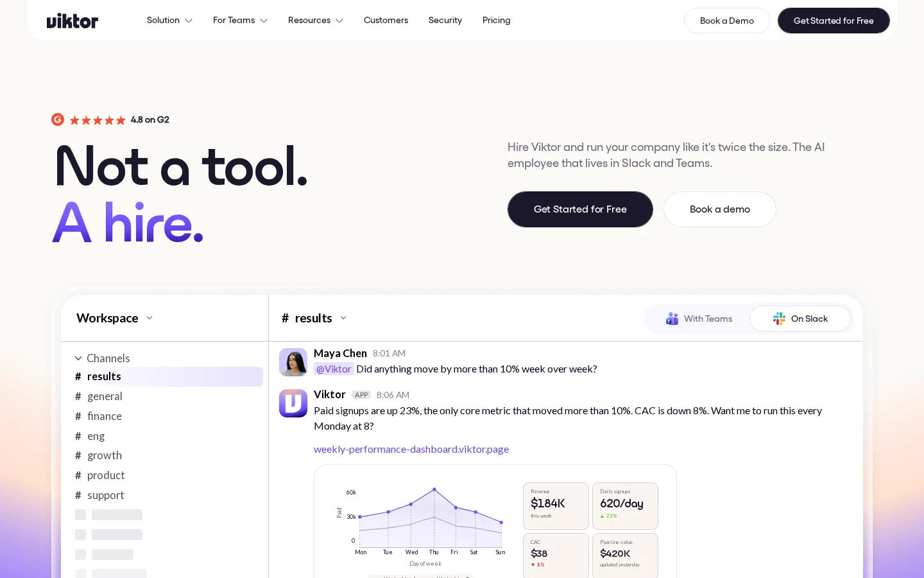Switch to the With Teams view
This screenshot has height=578, width=924.
pos(699,319)
